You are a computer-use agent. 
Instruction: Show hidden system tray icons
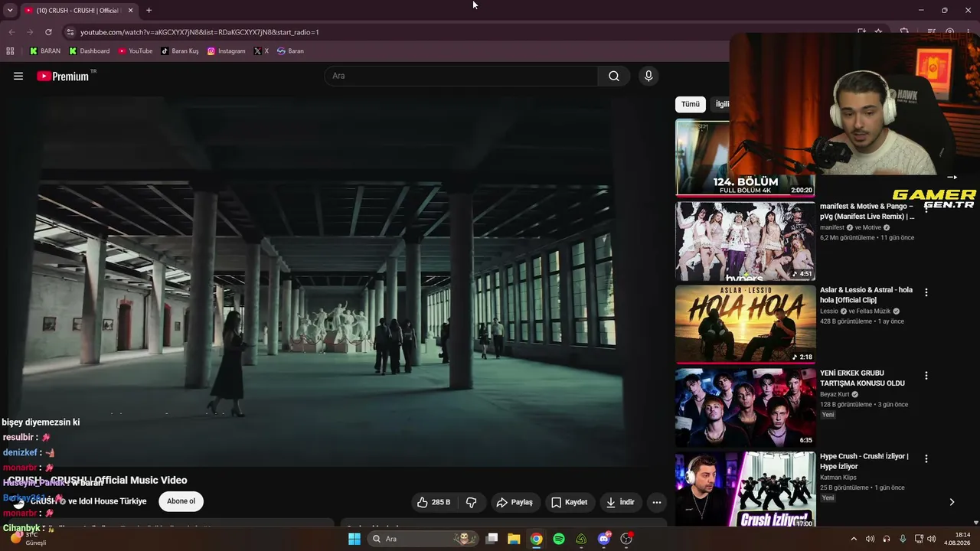[854, 539]
